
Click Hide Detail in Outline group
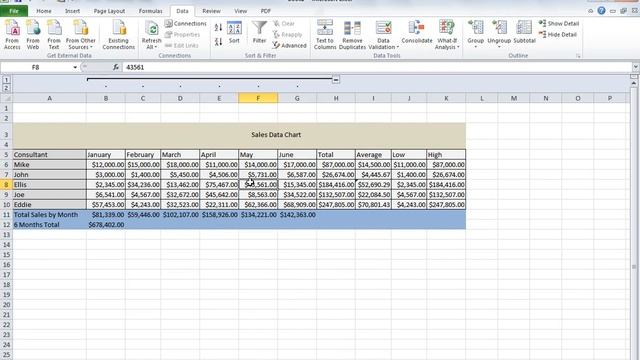(x=558, y=35)
